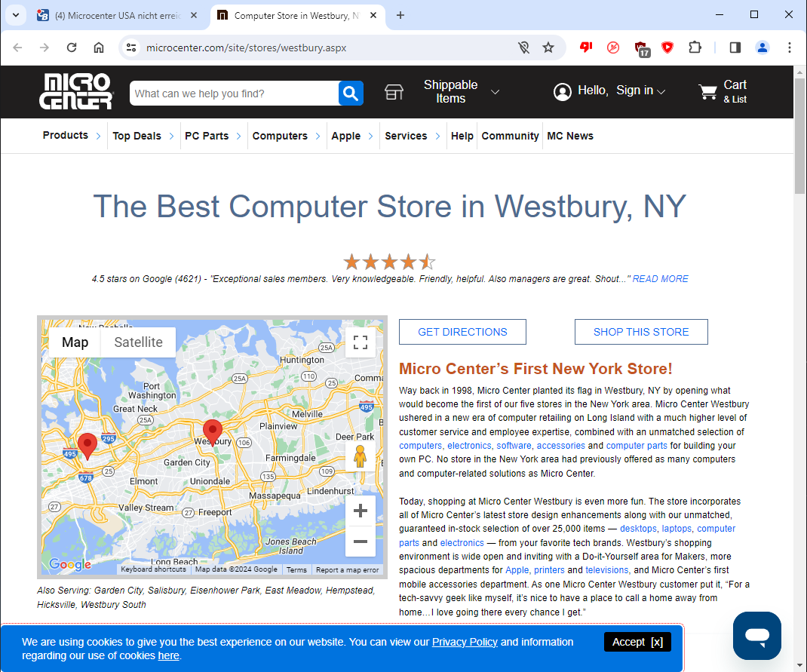807x672 pixels.
Task: Expand the Shippable Items dropdown
Action: (495, 92)
